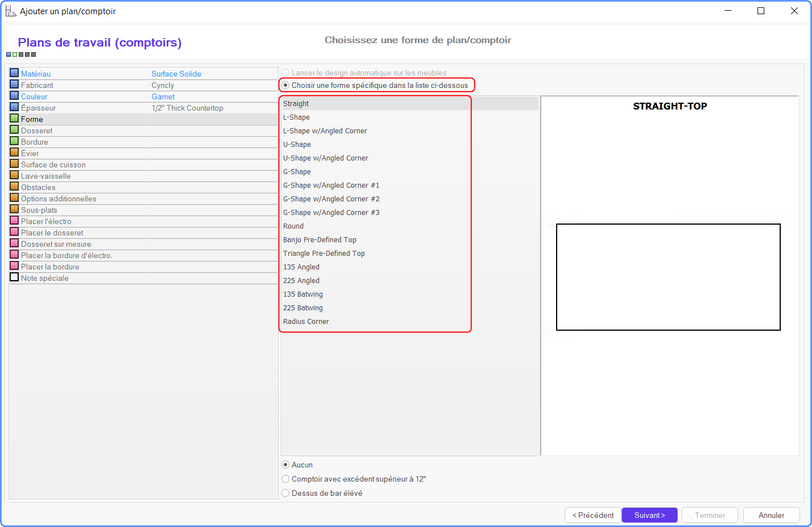Select 'Choisir une forme spécifique' radio option
Viewport: 812px width, 527px height.
coord(285,85)
